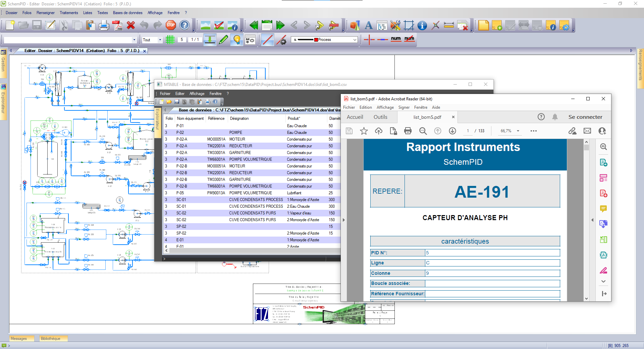The image size is (644, 349).
Task: Toggle the red line with gear option
Action: (281, 40)
